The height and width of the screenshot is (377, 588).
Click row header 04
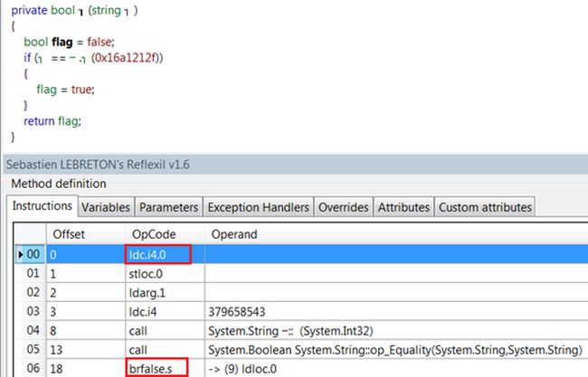tap(30, 331)
